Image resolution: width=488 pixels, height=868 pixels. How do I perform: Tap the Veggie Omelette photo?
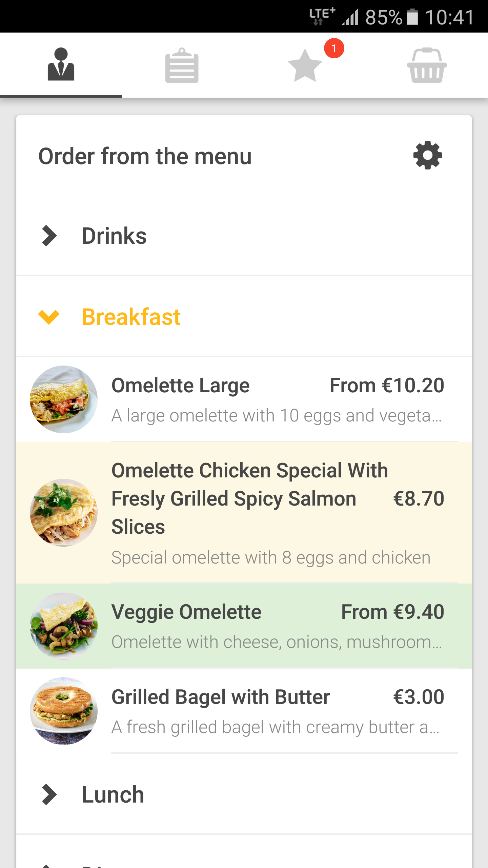(64, 626)
